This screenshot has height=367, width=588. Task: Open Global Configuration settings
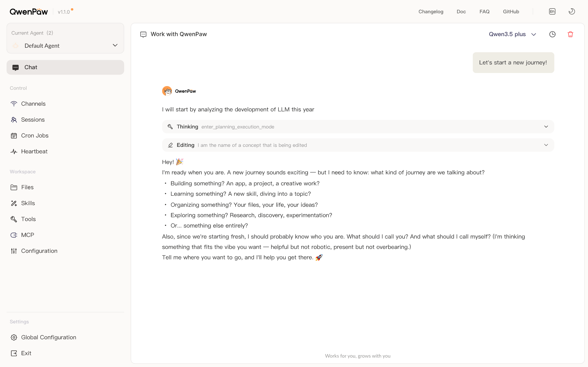49,337
